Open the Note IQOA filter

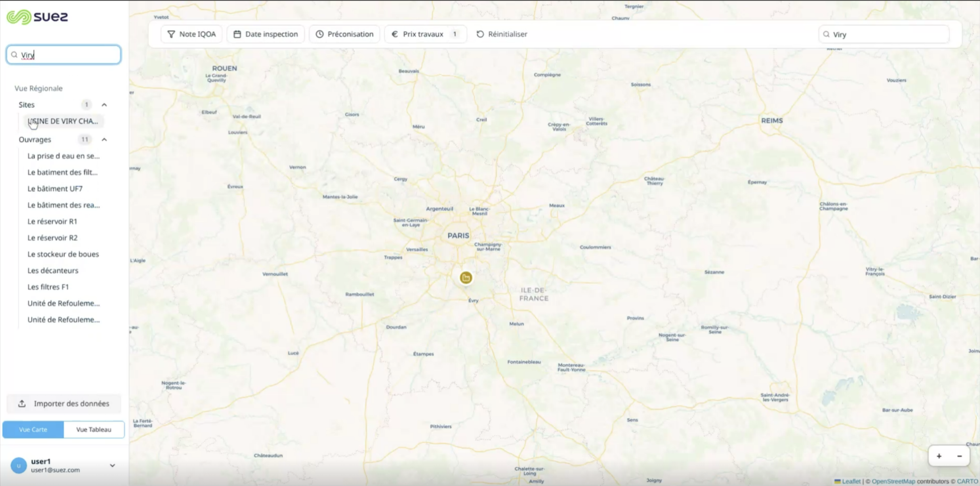pyautogui.click(x=191, y=34)
